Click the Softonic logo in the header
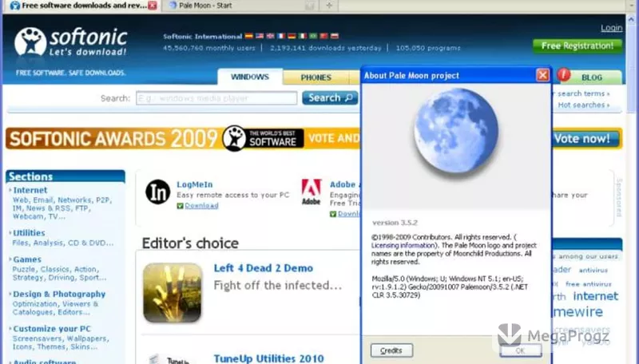Screen dimensions: 639x364 click(71, 42)
